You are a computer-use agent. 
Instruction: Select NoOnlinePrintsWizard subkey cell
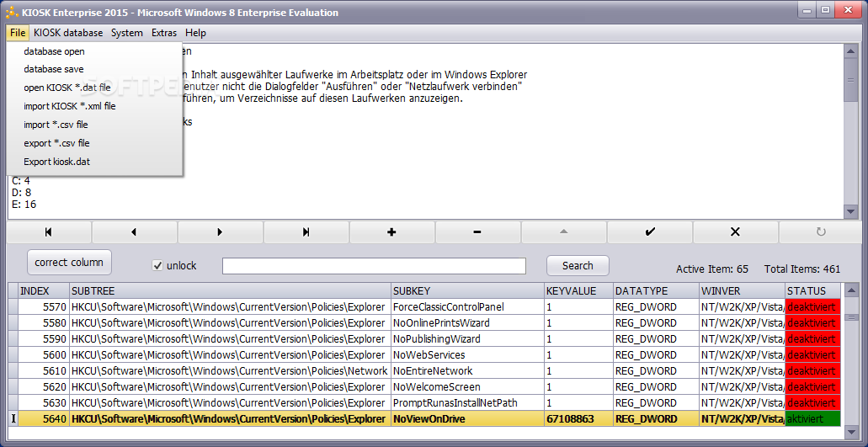coord(468,322)
